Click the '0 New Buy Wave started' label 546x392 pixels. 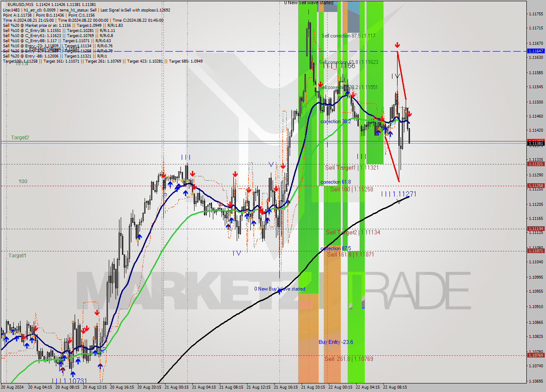(280, 289)
